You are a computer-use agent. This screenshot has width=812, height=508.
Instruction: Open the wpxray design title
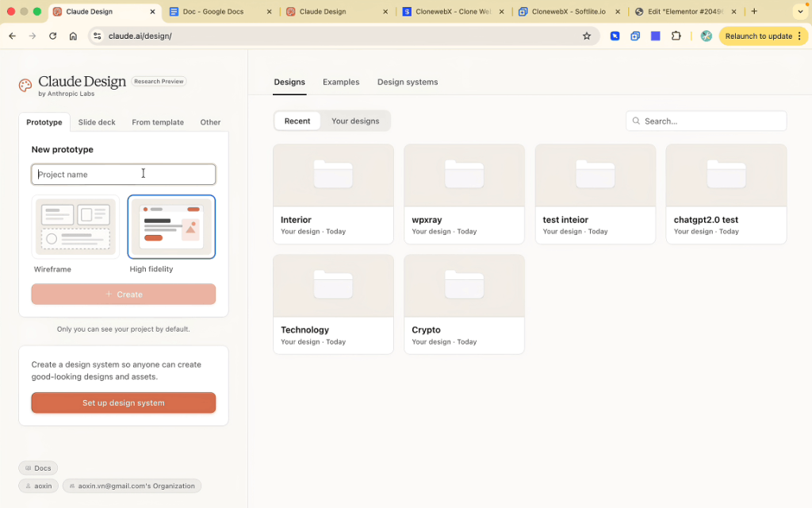[427, 220]
